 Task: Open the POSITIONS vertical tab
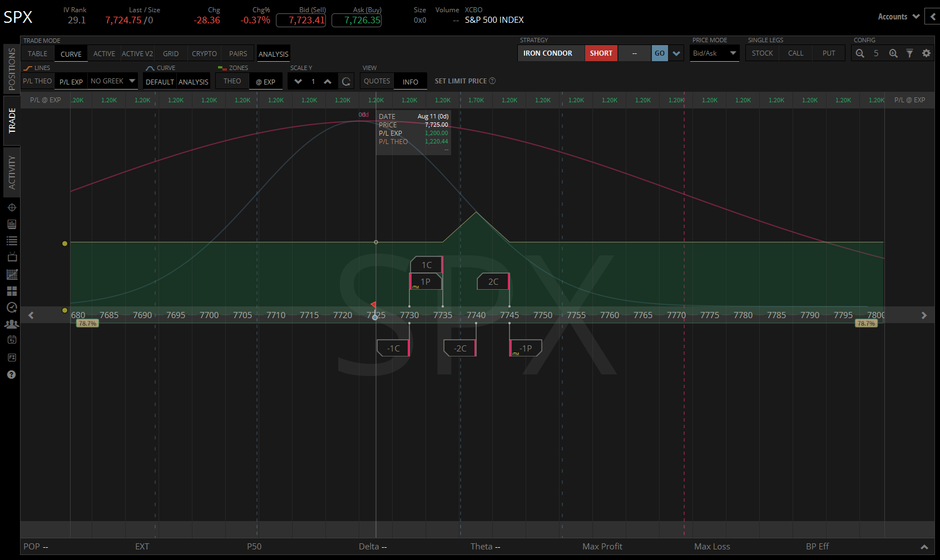pyautogui.click(x=12, y=69)
